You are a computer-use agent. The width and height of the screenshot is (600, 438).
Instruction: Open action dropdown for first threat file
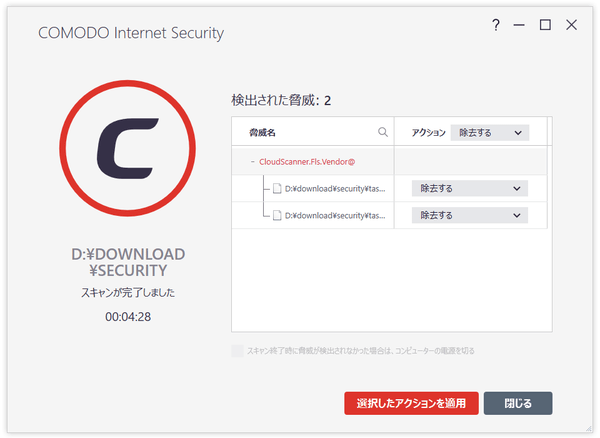coord(470,189)
